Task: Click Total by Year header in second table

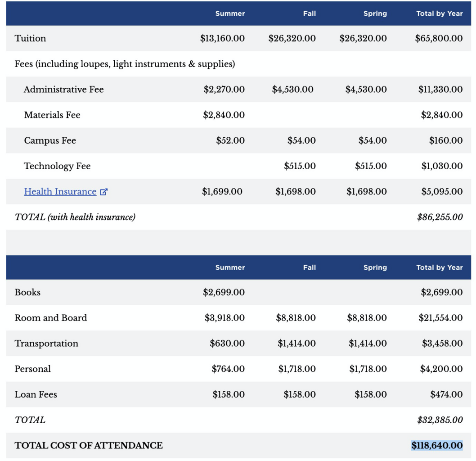Action: pos(439,267)
